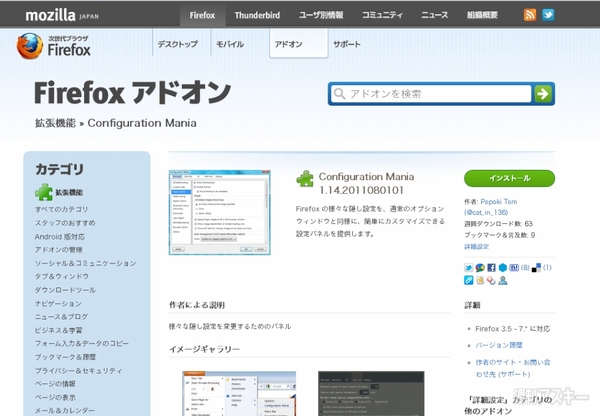Click the Delicious squares share icon
600x416 pixels.
pos(536,268)
